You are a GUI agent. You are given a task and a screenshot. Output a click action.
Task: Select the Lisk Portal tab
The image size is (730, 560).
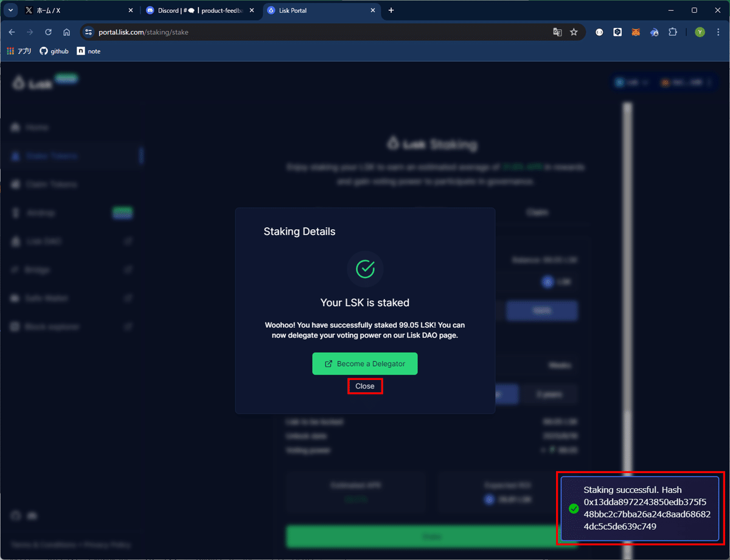(322, 10)
